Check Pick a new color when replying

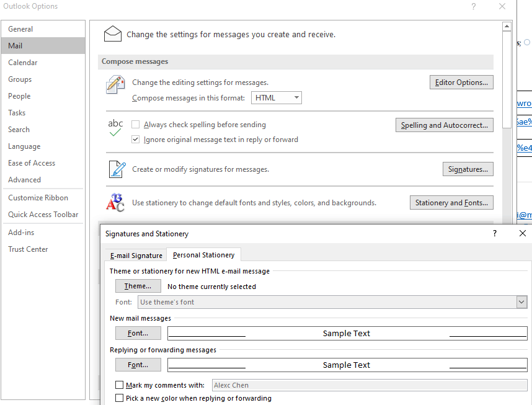pyautogui.click(x=119, y=398)
